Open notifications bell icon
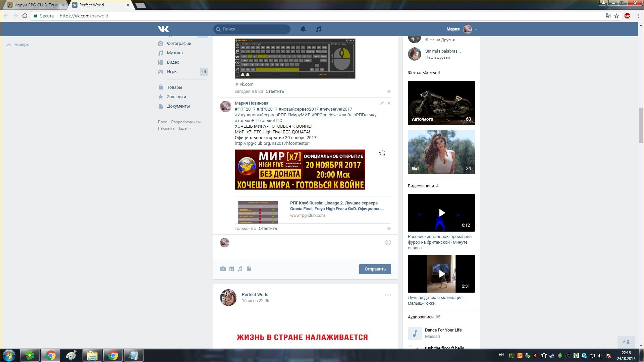The image size is (644, 362). [303, 29]
